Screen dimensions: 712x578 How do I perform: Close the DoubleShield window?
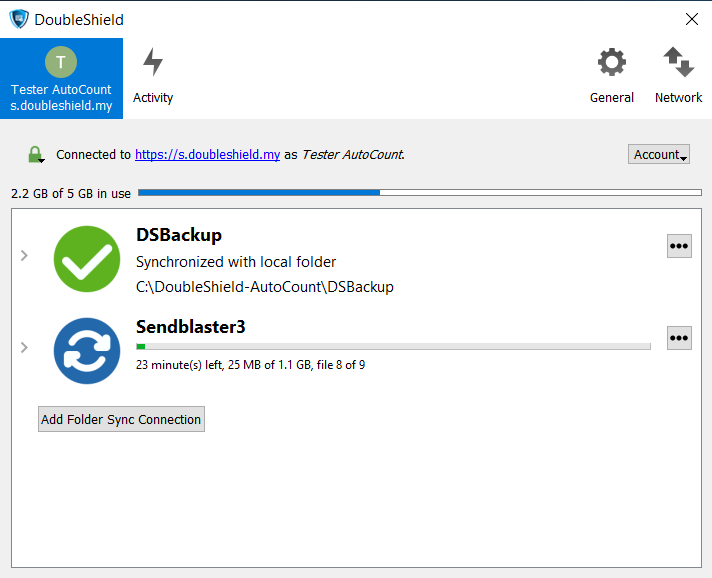point(692,19)
